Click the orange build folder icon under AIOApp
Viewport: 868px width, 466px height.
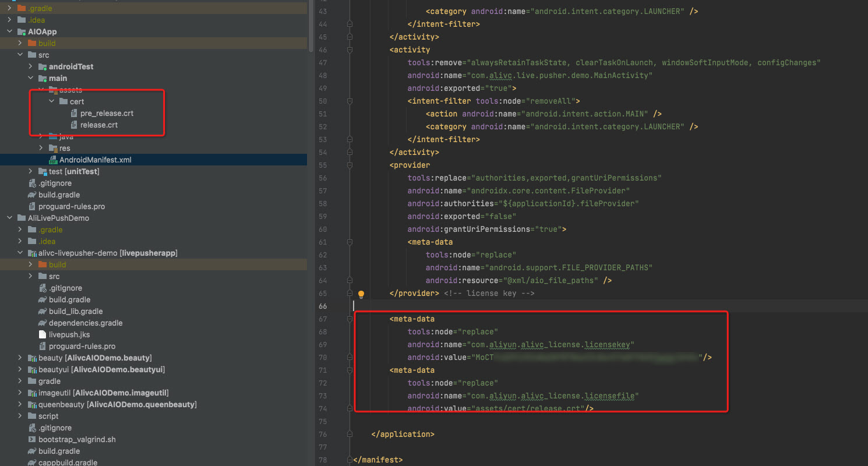(x=32, y=43)
